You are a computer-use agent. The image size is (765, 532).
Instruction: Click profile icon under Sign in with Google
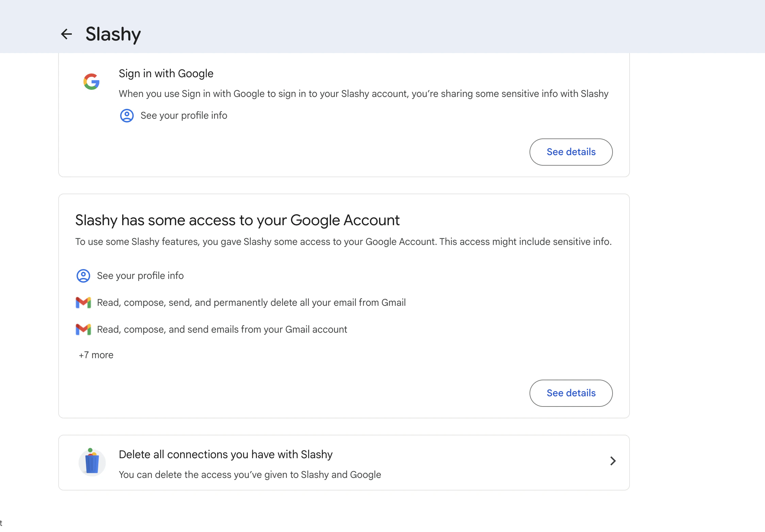point(127,116)
